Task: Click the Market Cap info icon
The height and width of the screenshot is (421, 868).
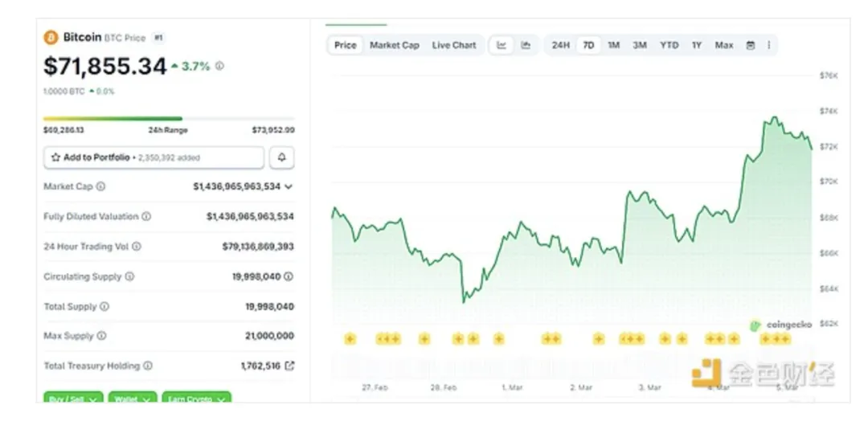Action: tap(100, 186)
